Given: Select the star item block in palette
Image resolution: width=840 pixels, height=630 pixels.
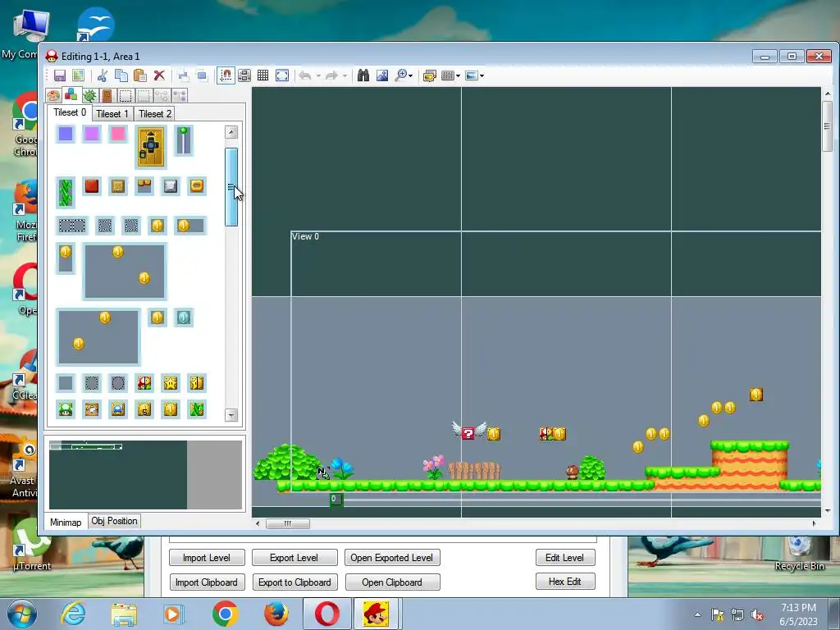Looking at the screenshot, I should [x=171, y=382].
